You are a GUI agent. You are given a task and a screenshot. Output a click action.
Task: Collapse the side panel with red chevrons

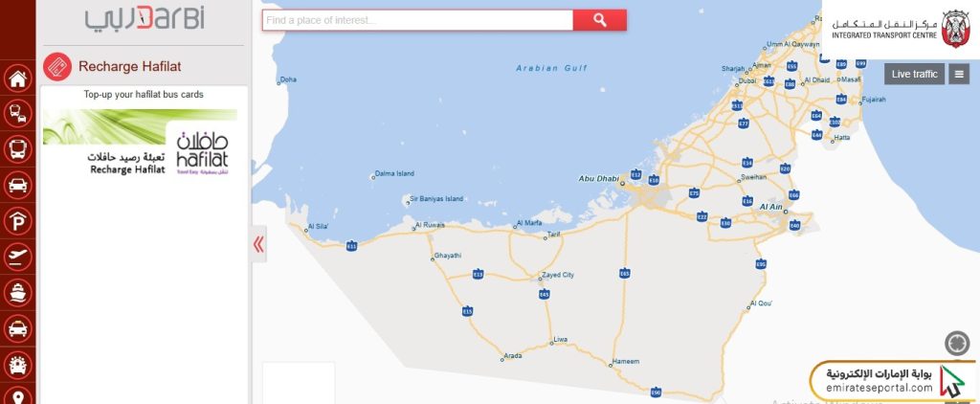pos(258,244)
